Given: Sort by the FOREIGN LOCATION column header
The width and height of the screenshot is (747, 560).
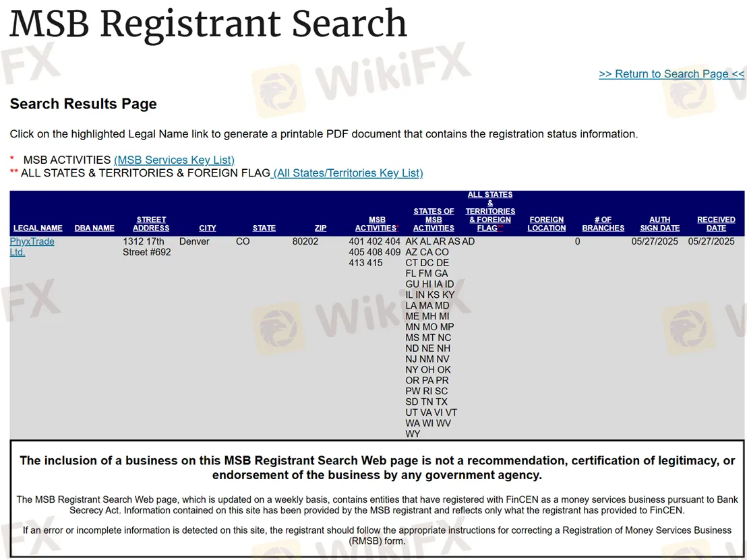Looking at the screenshot, I should [x=547, y=224].
